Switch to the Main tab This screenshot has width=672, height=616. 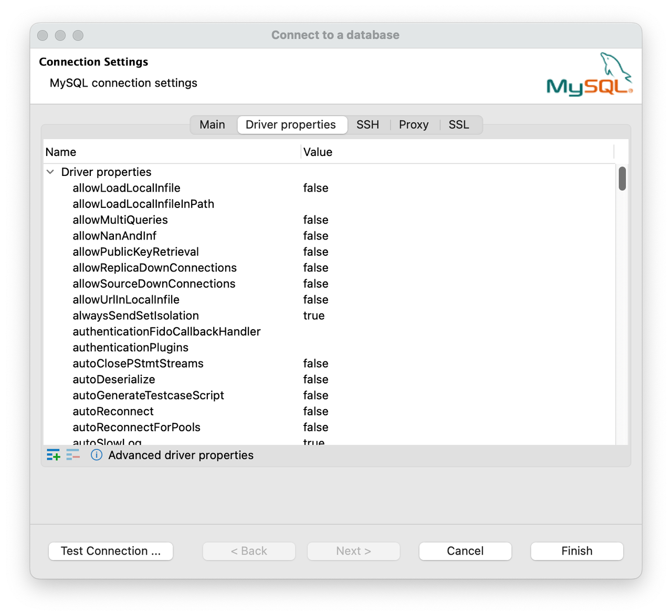[x=212, y=124]
